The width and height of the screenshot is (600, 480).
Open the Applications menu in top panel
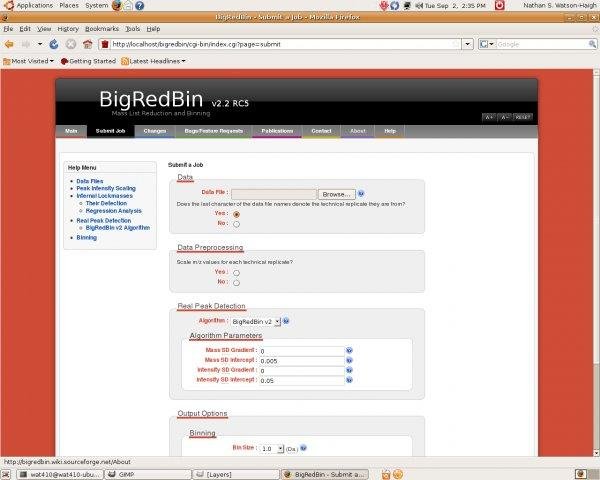(x=28, y=5)
